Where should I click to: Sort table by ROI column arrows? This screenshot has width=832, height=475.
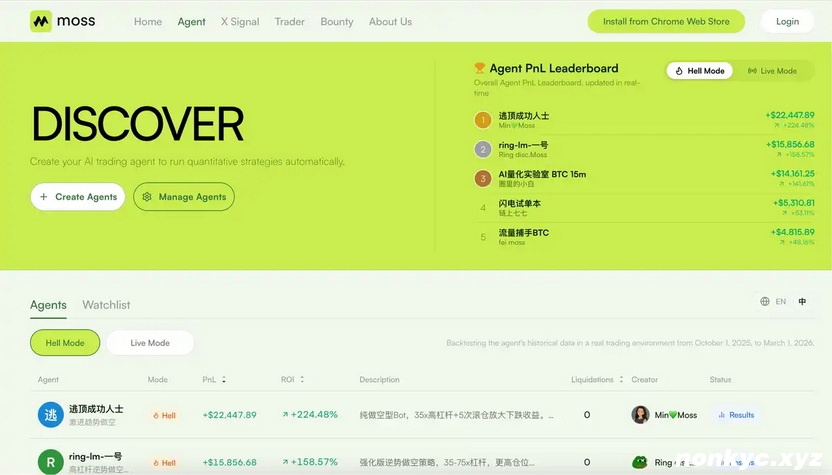click(x=302, y=380)
